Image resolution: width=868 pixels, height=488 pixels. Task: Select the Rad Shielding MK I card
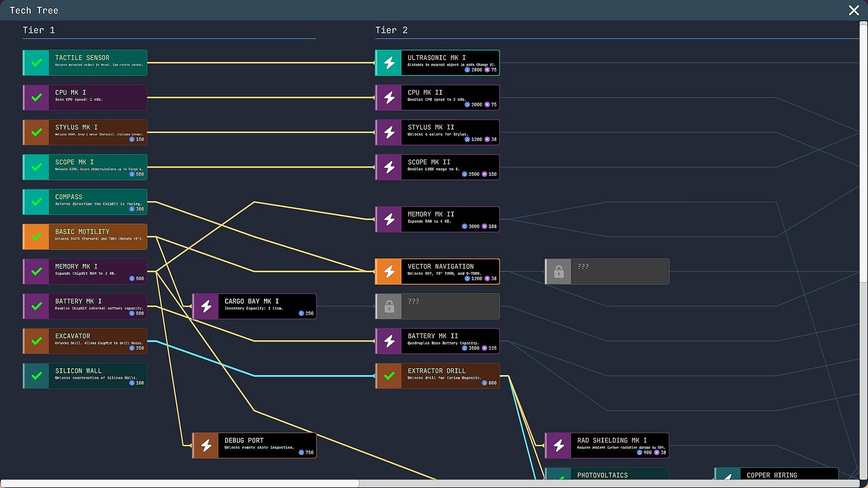(x=607, y=446)
